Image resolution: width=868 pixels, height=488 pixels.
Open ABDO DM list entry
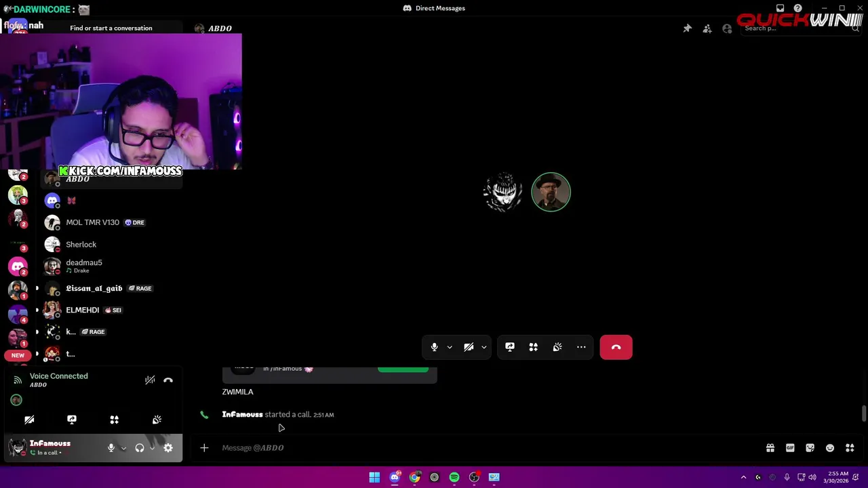[x=111, y=179]
